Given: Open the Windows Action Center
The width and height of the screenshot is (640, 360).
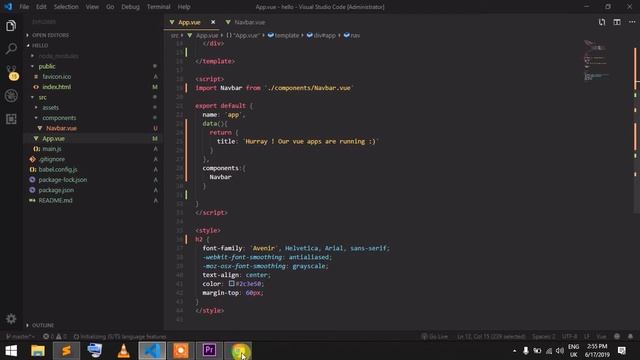Looking at the screenshot, I should pos(622,351).
